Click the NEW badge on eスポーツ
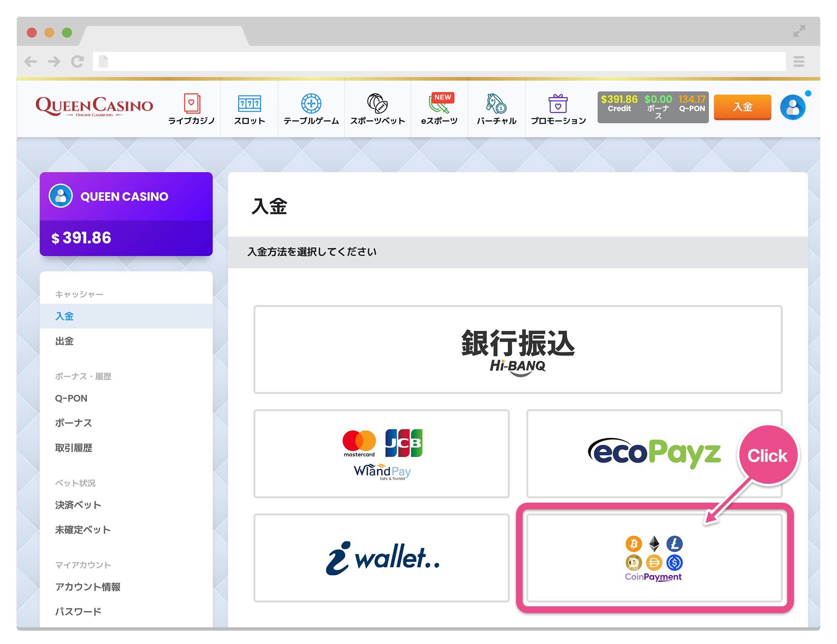Image resolution: width=837 pixels, height=644 pixels. 443,97
